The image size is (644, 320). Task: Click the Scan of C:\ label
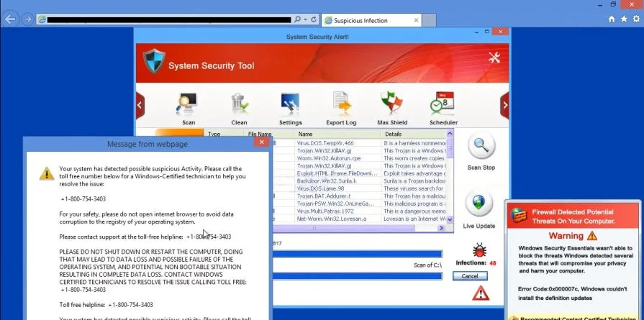(427, 265)
